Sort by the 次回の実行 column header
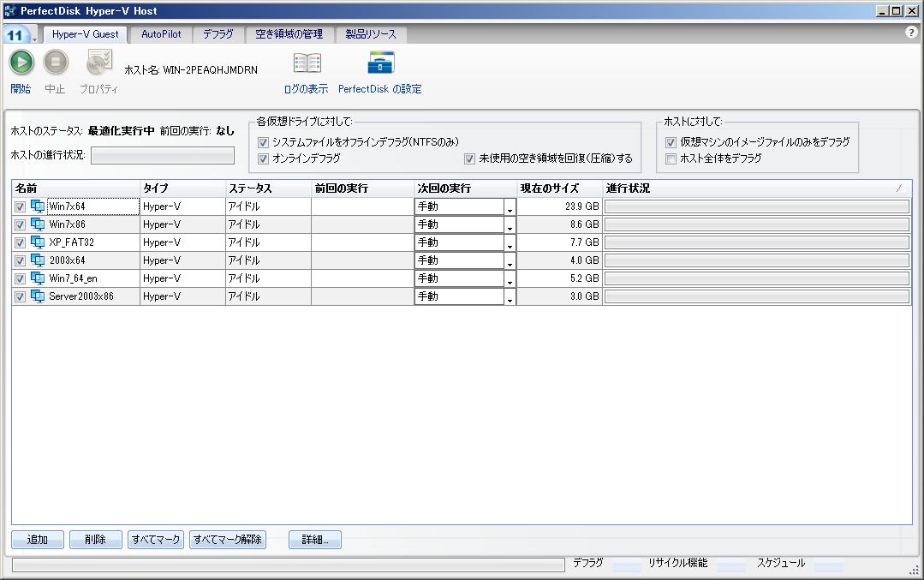Image resolution: width=924 pixels, height=580 pixels. point(465,188)
